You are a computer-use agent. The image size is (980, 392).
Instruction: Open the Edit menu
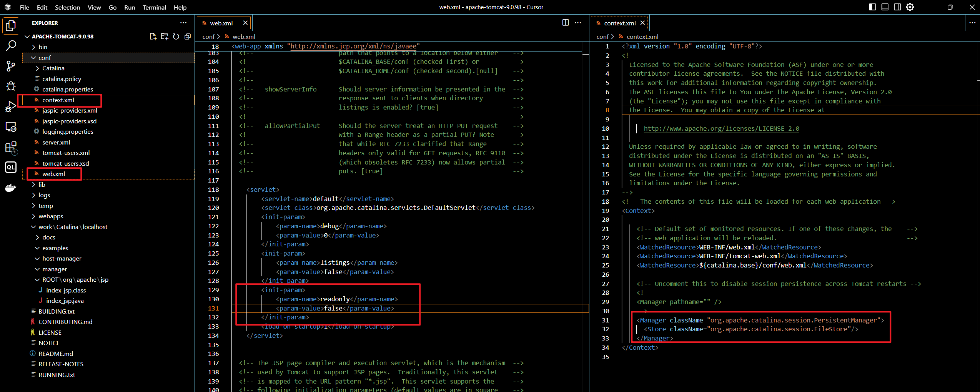[42, 7]
